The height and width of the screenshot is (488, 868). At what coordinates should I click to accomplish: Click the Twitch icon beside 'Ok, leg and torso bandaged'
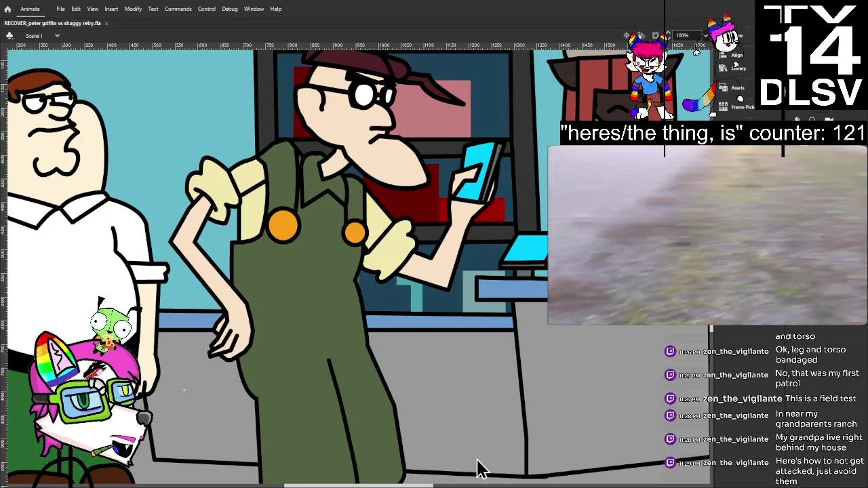tap(670, 350)
